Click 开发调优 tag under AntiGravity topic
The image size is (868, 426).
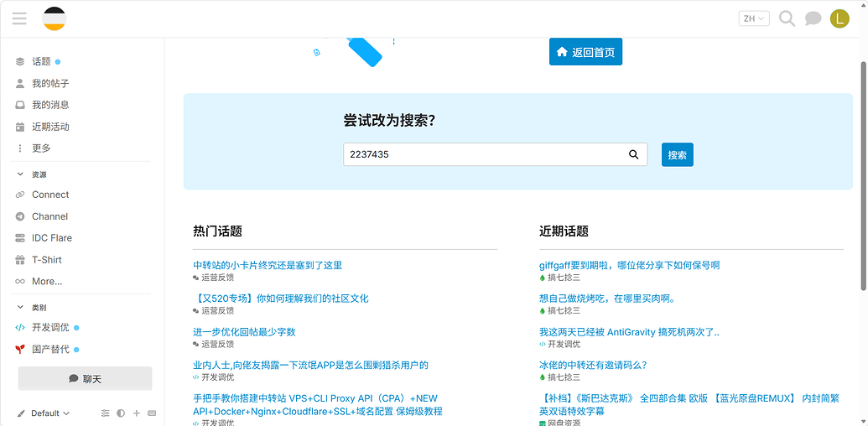559,344
